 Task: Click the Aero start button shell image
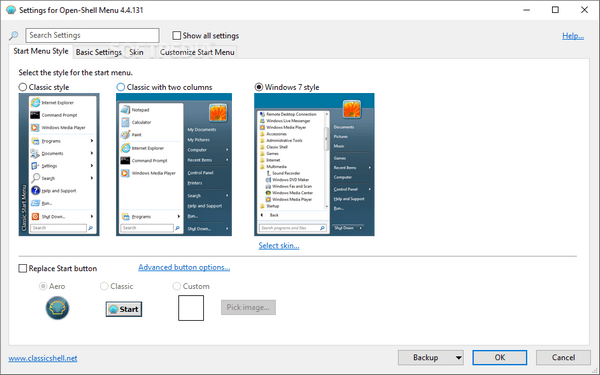[57, 308]
